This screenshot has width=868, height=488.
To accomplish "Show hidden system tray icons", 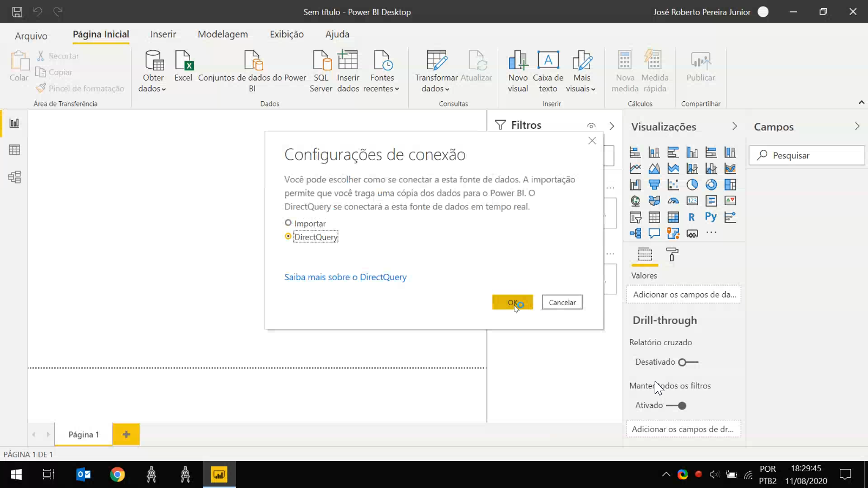I will (x=666, y=474).
